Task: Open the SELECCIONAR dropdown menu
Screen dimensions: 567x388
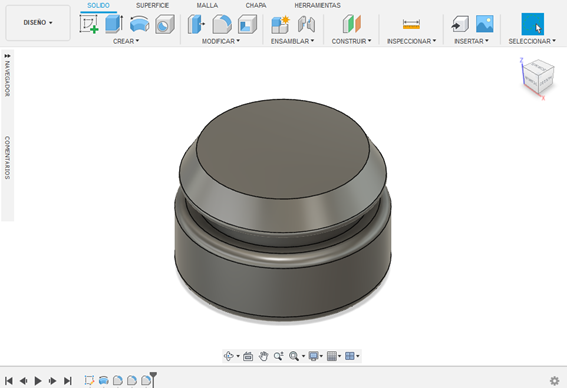Action: (532, 41)
